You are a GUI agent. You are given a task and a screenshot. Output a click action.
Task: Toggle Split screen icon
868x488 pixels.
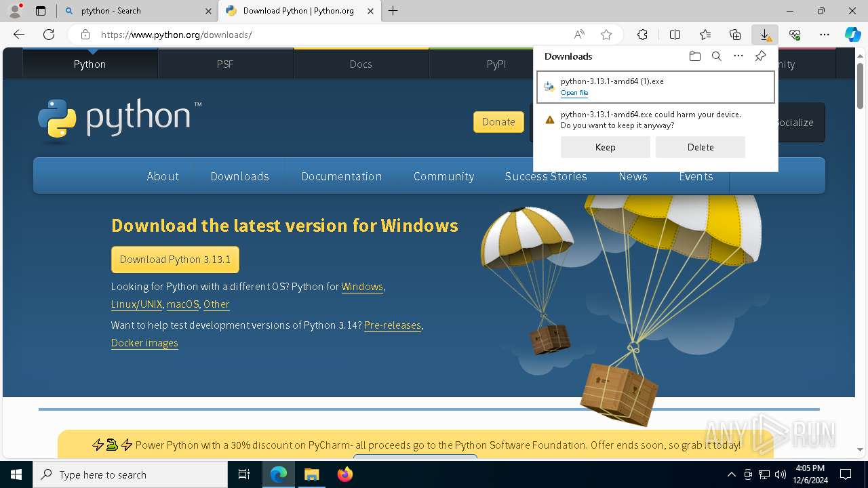675,35
